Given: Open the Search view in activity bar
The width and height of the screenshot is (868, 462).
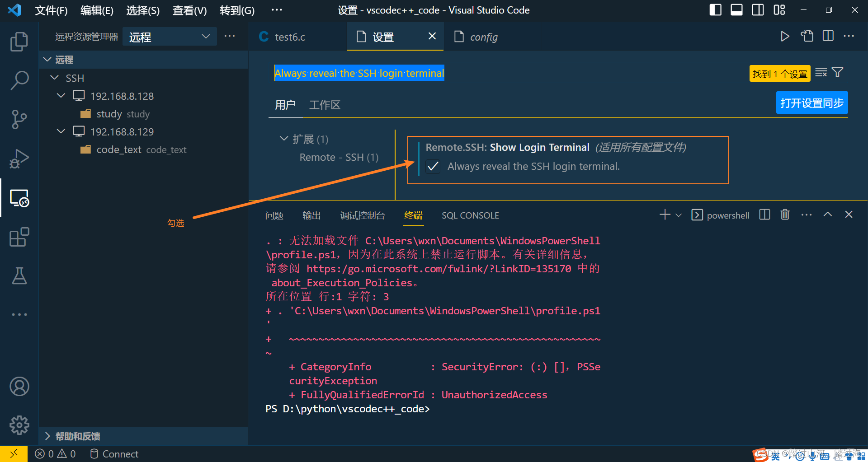Looking at the screenshot, I should click(x=19, y=80).
